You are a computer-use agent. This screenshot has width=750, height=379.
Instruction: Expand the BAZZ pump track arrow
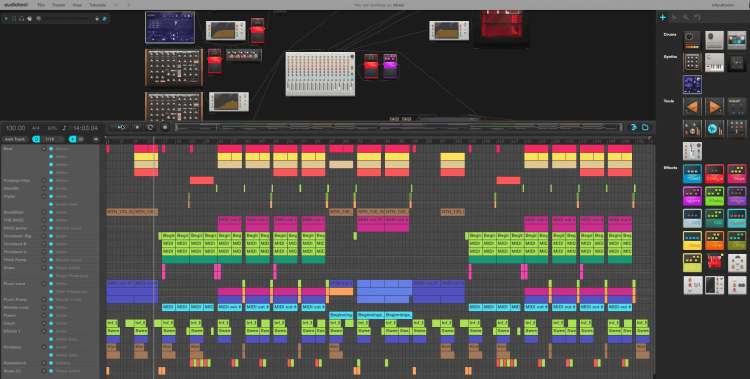[44, 228]
